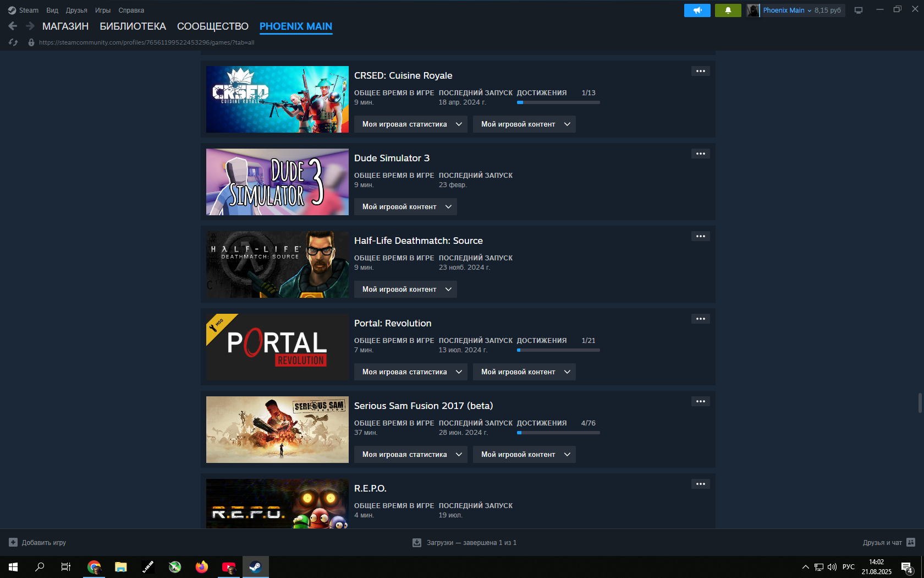Click the Dude Simulator 3 cover image
924x578 pixels.
pyautogui.click(x=277, y=182)
